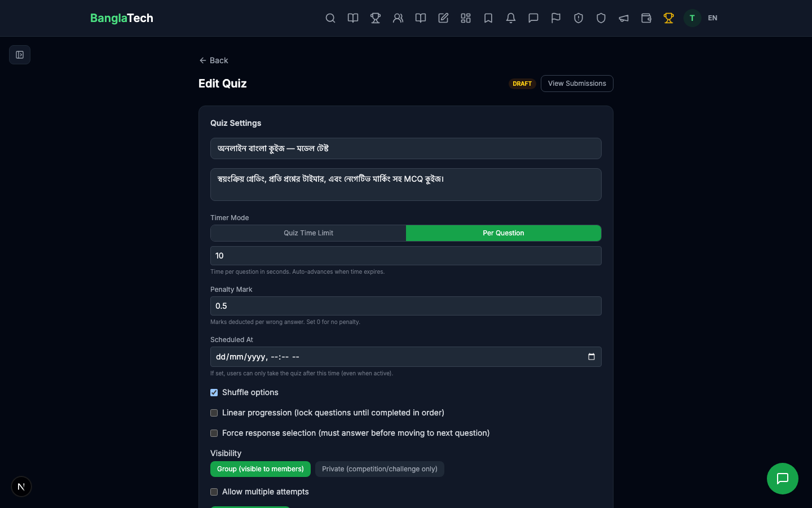The image size is (812, 508).
Task: Open the search magnifier icon
Action: tap(330, 18)
